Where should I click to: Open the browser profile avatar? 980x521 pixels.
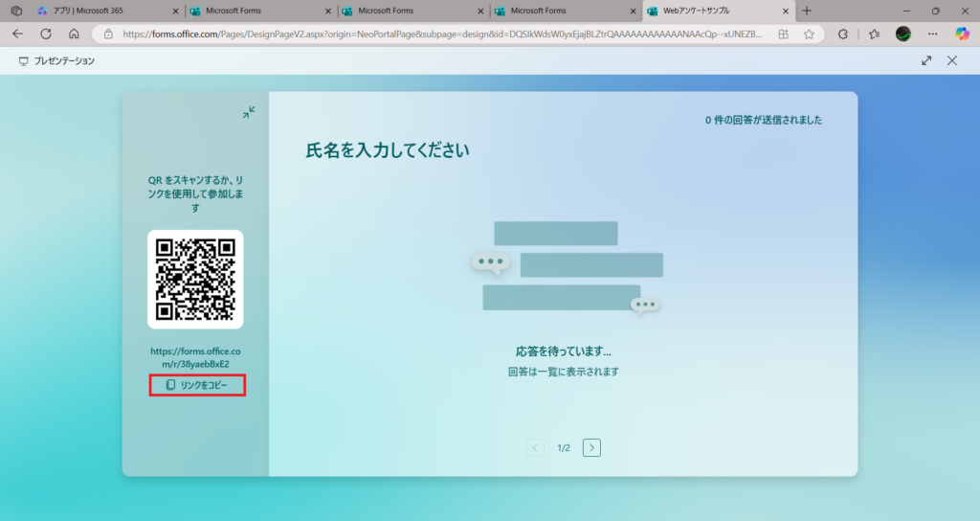click(x=903, y=34)
